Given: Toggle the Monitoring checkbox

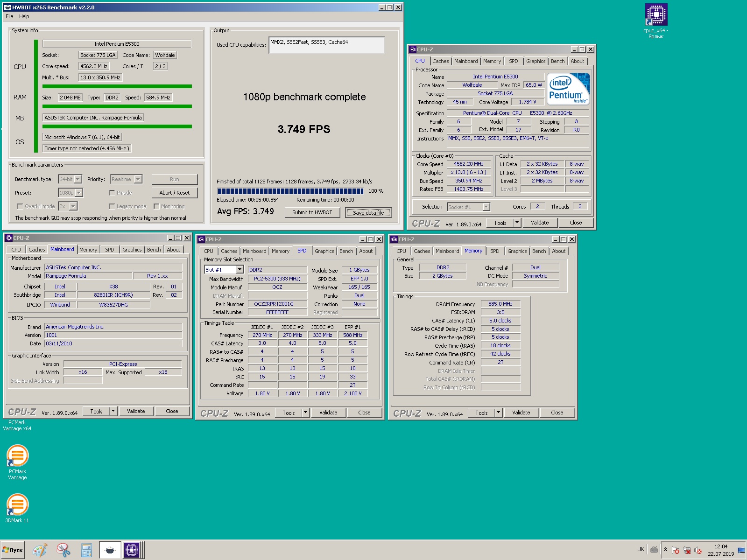Looking at the screenshot, I should [x=156, y=206].
